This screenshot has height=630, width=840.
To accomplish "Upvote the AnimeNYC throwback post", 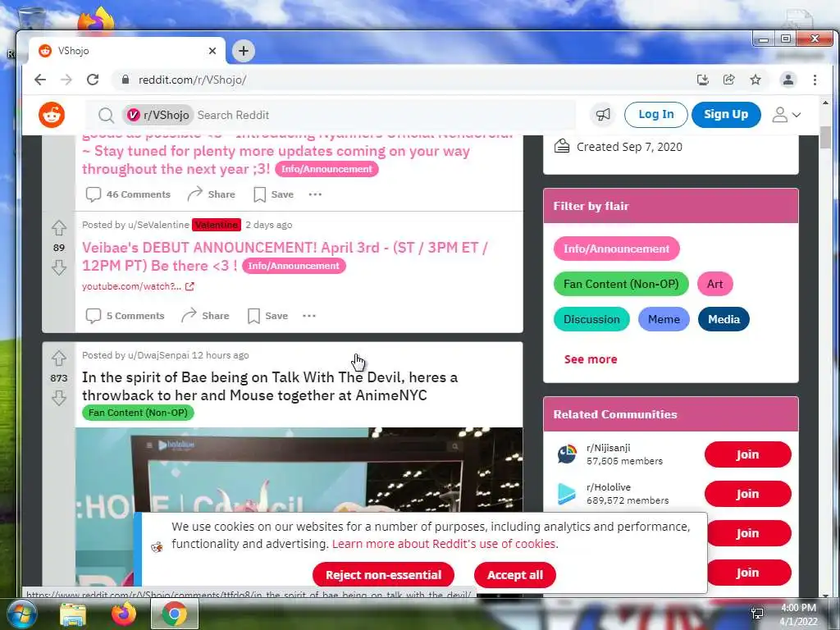I will click(x=59, y=358).
